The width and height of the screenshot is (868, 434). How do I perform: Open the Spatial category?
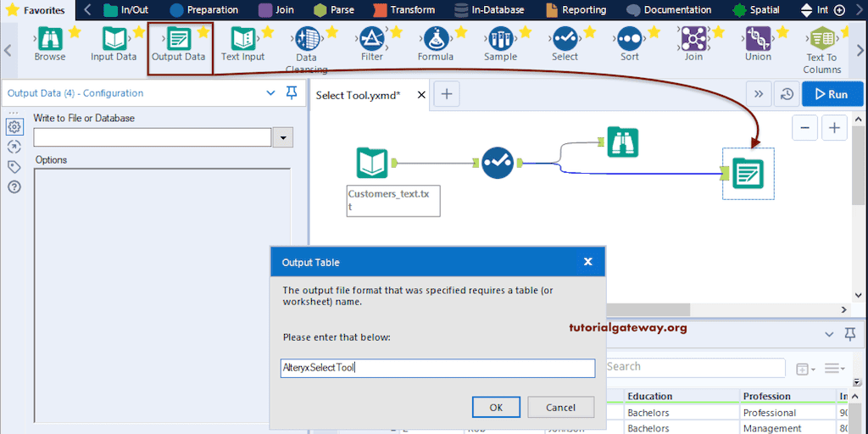click(x=755, y=9)
